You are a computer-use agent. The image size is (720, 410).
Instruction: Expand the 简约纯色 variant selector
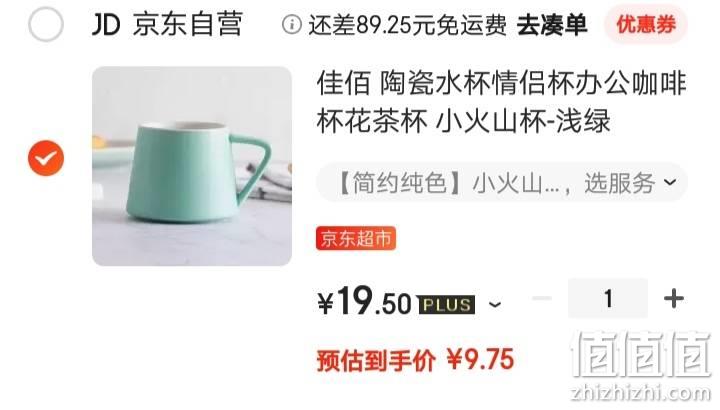(501, 183)
